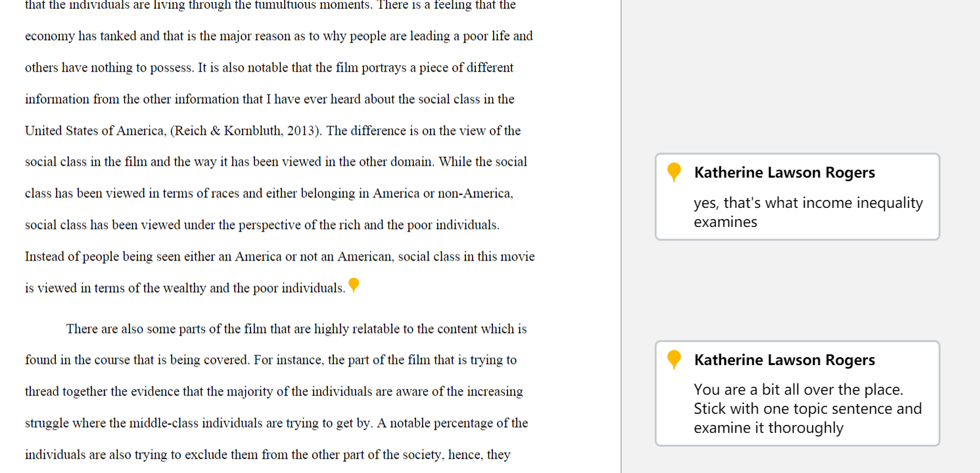Click the word "economy" starting the second line
This screenshot has height=473, width=980.
point(50,37)
